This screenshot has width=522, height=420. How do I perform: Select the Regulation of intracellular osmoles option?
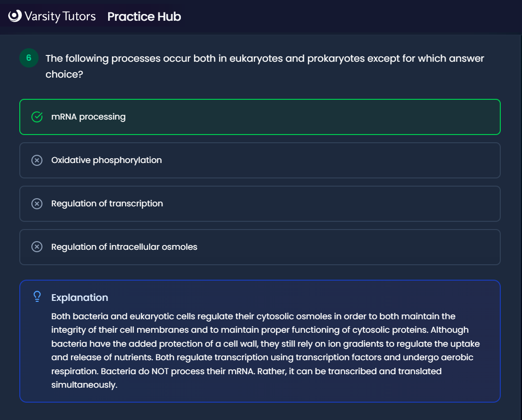260,247
